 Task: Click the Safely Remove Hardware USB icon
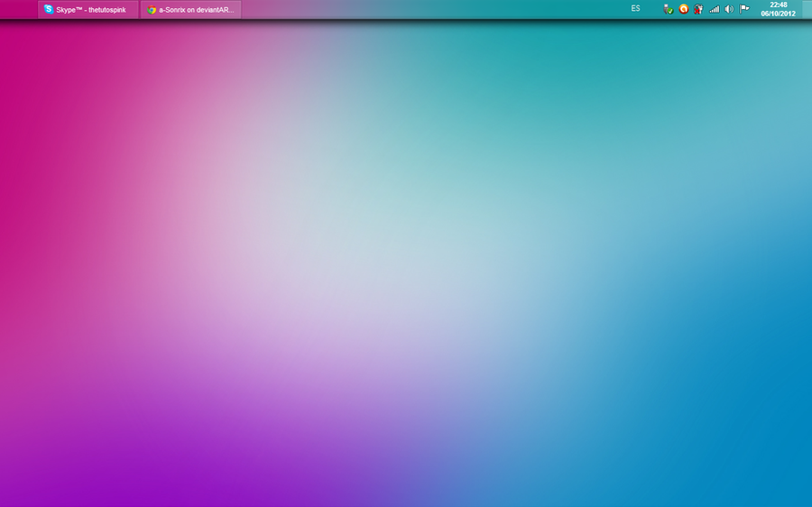(668, 9)
